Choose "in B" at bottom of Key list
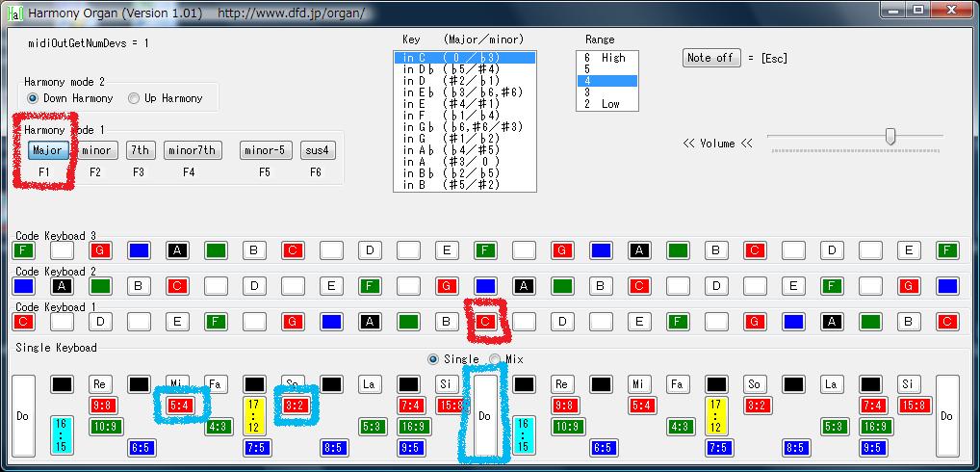Image resolution: width=980 pixels, height=472 pixels. pos(464,185)
